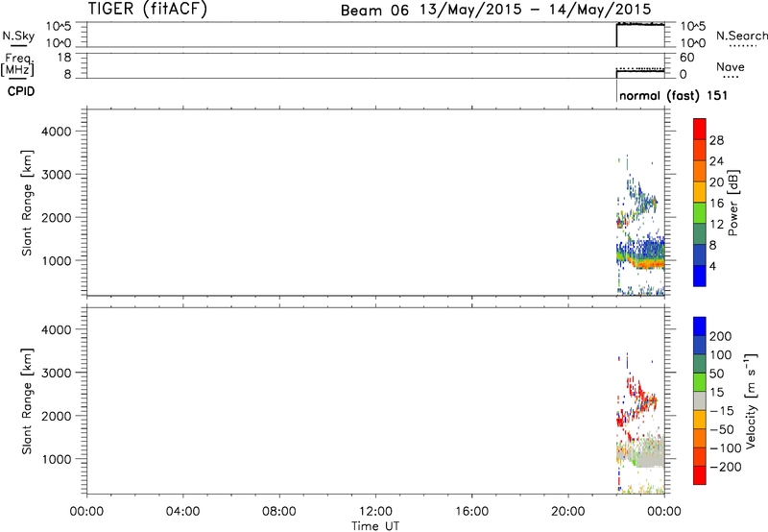Click the 4 label on Power color bar
Viewport: 768px width, 532px height.
click(712, 266)
